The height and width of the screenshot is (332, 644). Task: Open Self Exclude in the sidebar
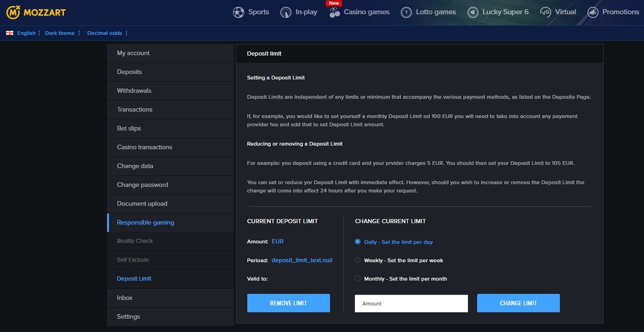tap(133, 260)
